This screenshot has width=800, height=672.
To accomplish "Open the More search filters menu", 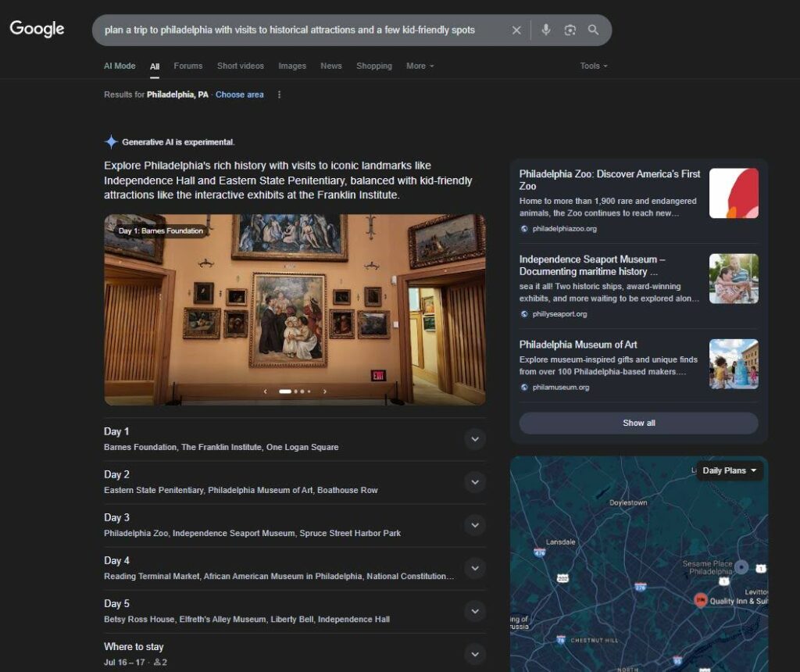I will pos(420,66).
